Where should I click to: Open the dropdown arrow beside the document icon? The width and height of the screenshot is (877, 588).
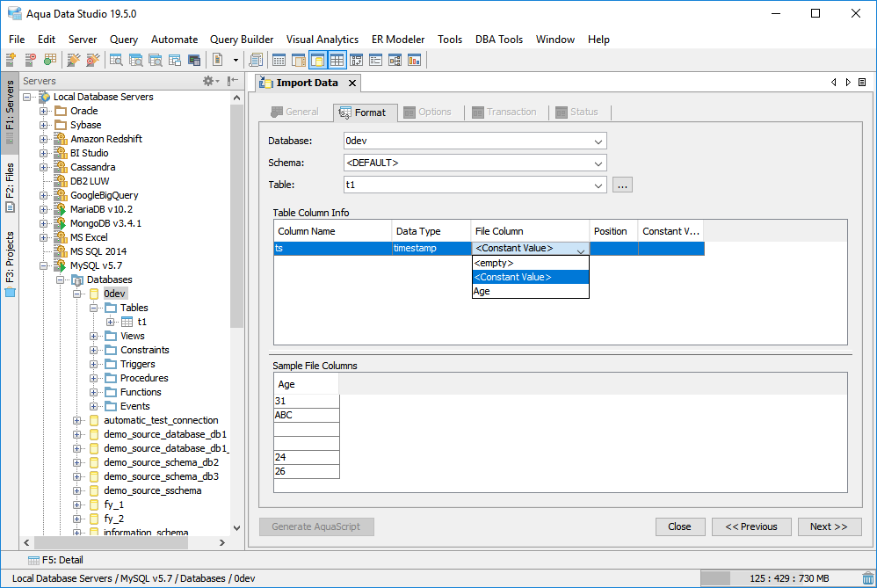pyautogui.click(x=236, y=60)
